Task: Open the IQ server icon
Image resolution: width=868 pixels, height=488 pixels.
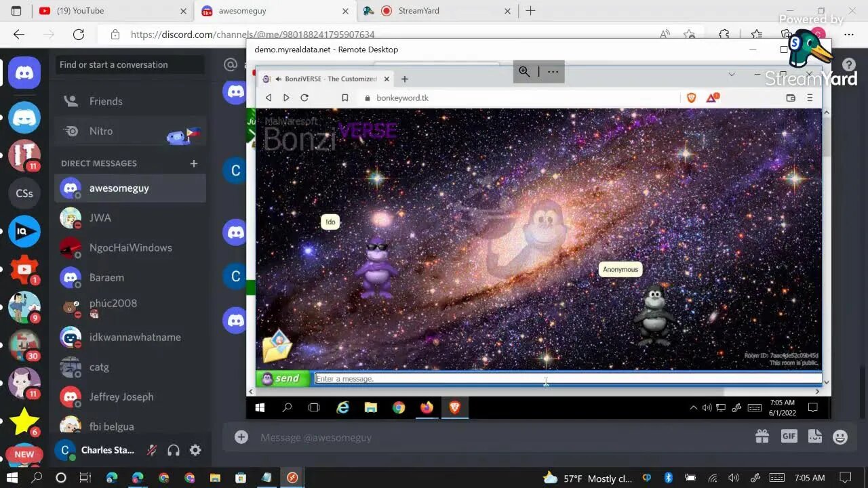Action: [x=24, y=232]
